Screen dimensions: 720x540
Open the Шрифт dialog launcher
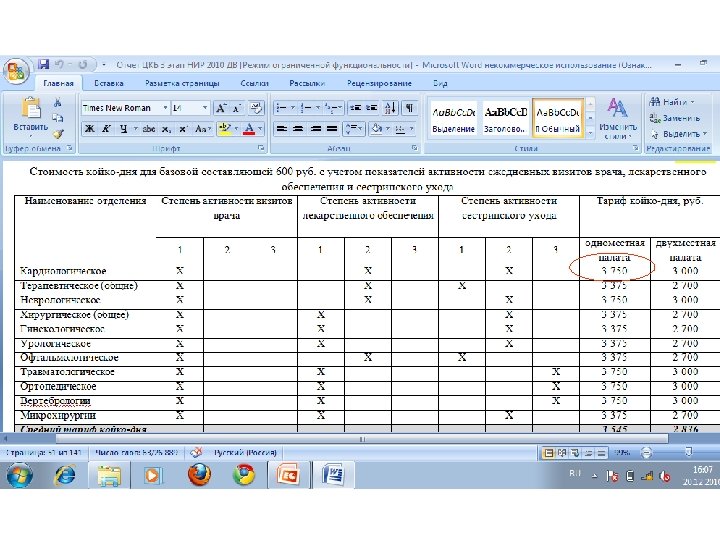click(260, 148)
